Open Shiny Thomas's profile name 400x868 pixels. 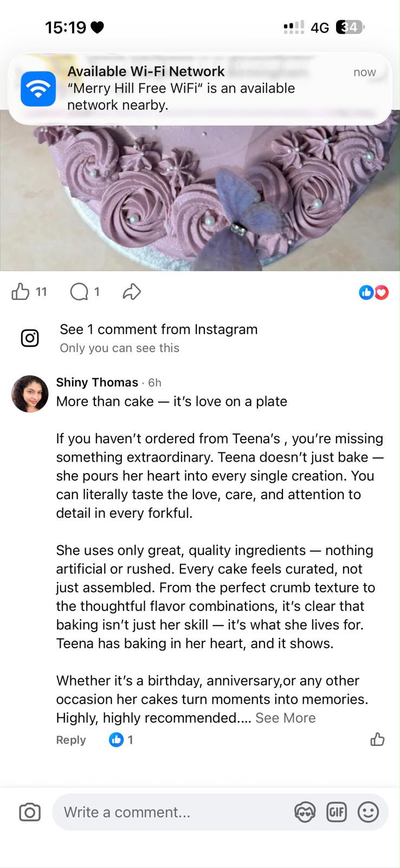pyautogui.click(x=97, y=382)
